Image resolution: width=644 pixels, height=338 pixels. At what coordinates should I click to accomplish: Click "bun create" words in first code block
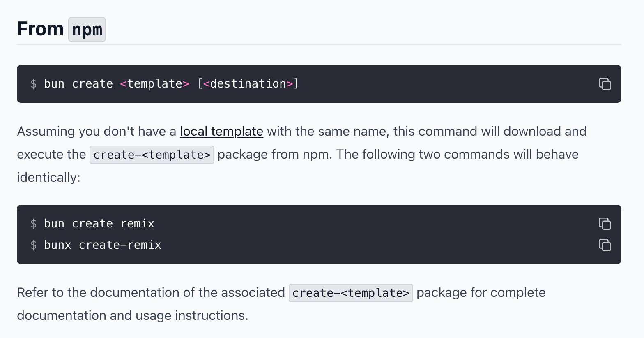point(78,84)
